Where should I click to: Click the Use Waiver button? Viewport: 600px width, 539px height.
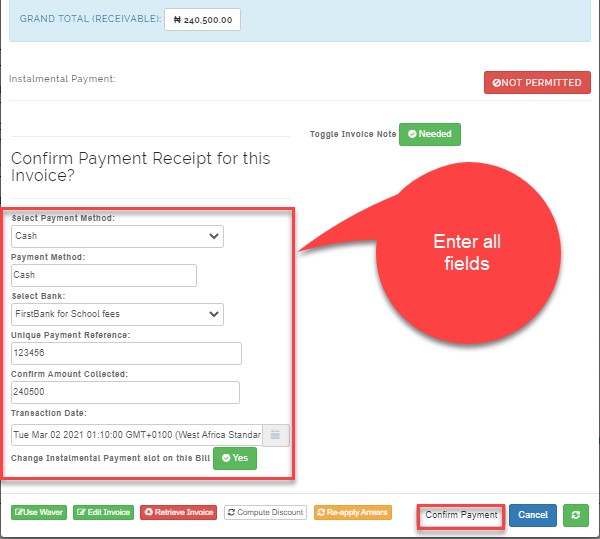[39, 512]
